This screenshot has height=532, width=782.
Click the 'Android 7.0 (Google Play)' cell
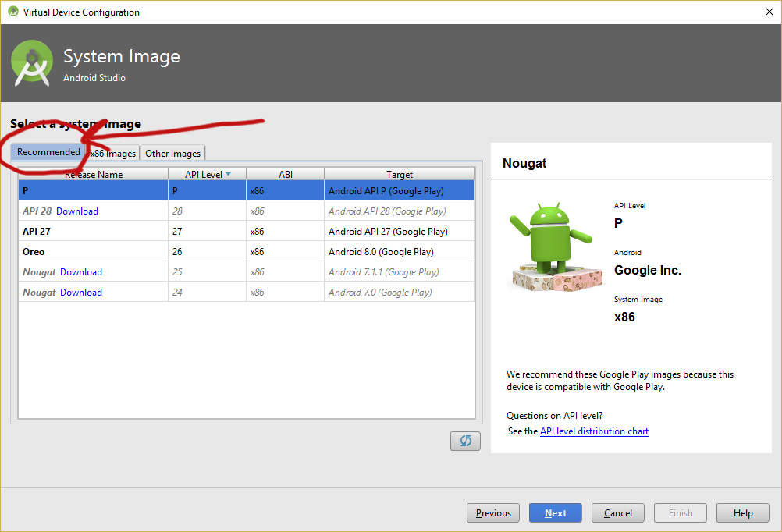point(399,293)
